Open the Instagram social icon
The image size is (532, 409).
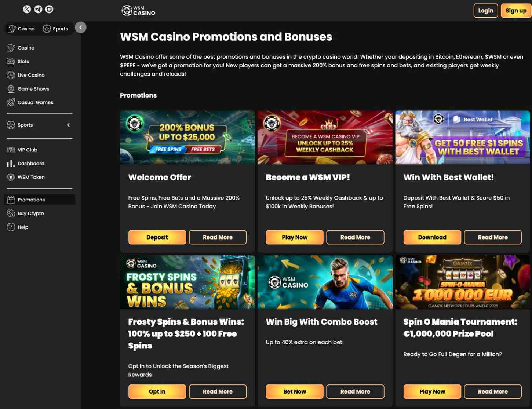(49, 9)
